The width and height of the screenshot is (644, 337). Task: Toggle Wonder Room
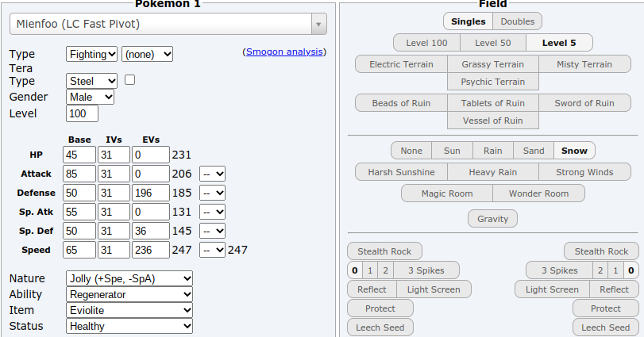point(539,193)
